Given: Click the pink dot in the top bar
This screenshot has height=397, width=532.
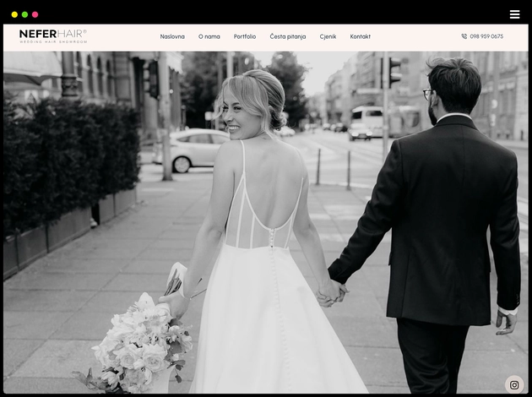Looking at the screenshot, I should (x=35, y=14).
